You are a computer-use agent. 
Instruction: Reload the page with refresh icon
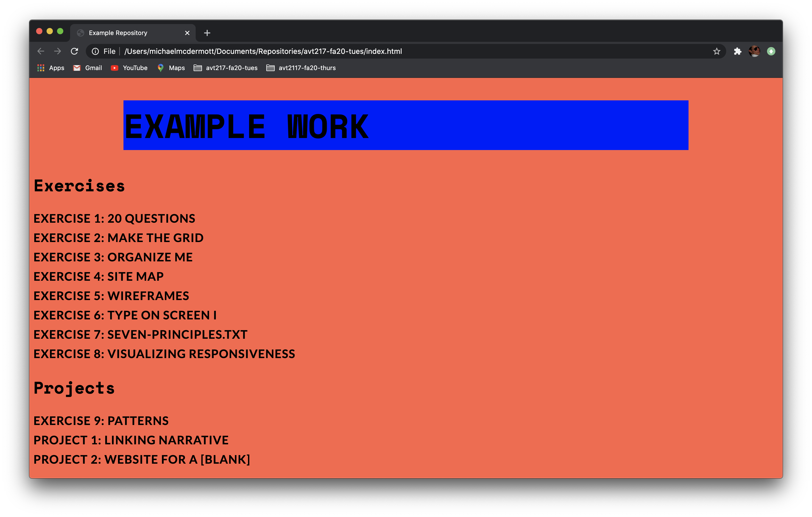(75, 51)
